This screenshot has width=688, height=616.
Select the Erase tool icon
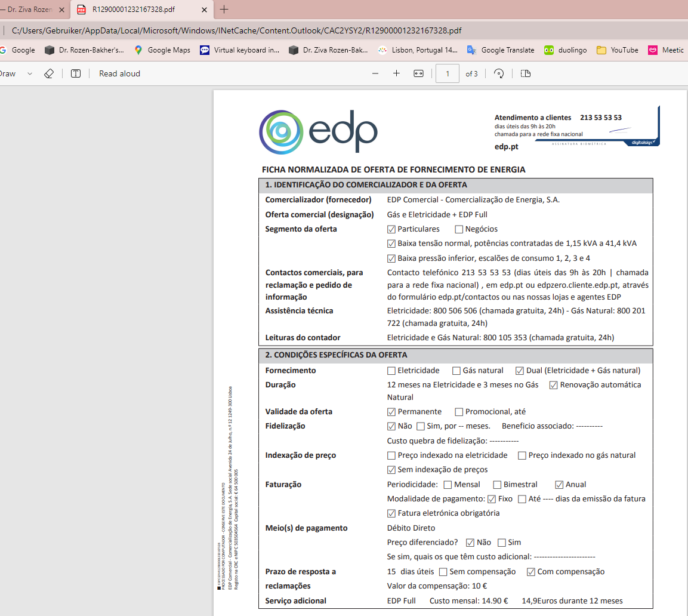(x=49, y=74)
